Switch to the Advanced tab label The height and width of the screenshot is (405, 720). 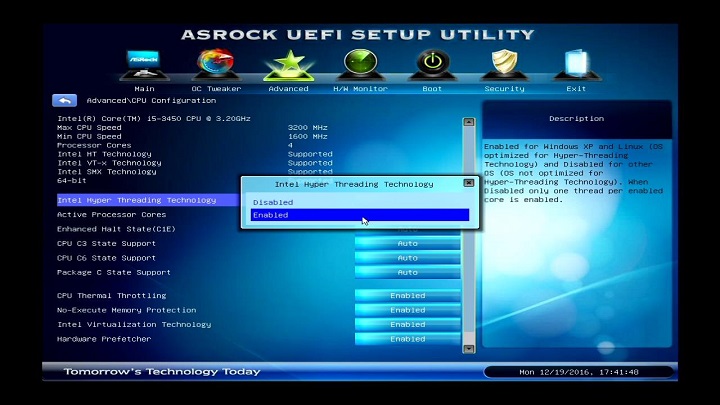point(288,89)
